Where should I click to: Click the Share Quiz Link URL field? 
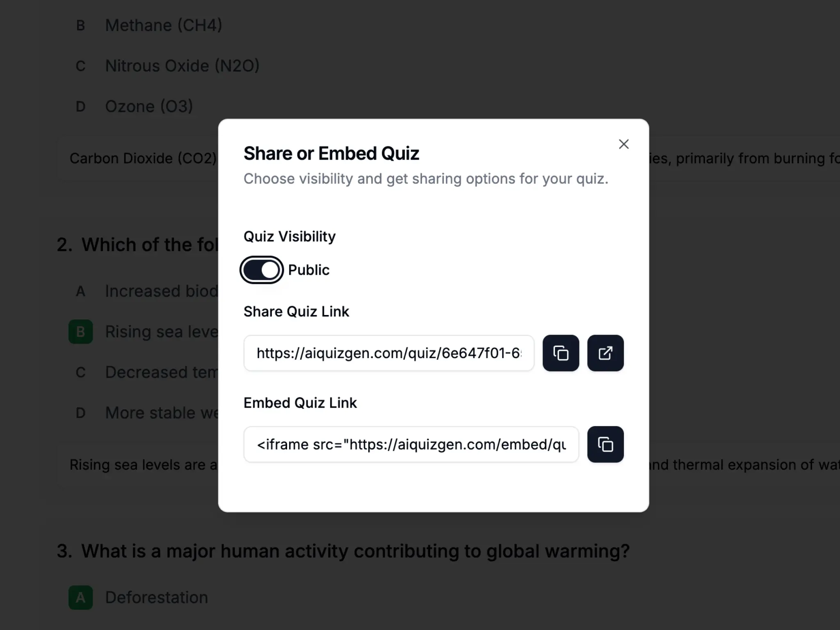389,353
